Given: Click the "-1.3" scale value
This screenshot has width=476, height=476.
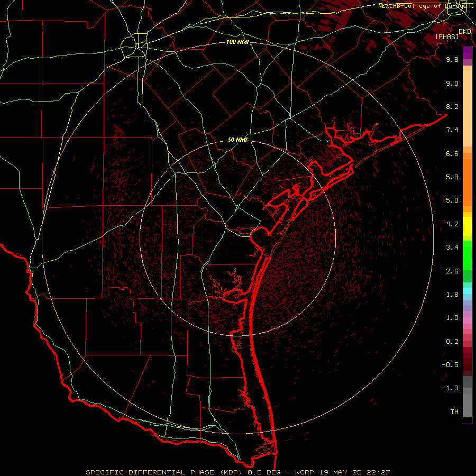Looking at the screenshot, I should click(x=450, y=388).
